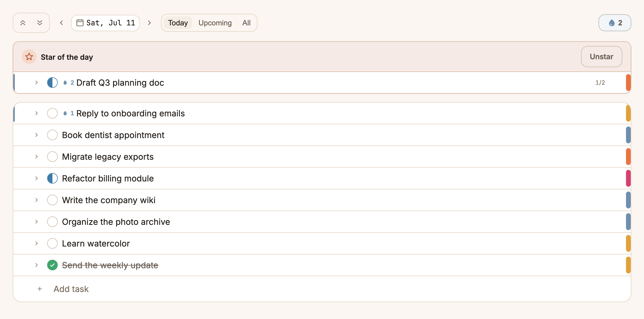Click the Star of the day icon
Image resolution: width=644 pixels, height=319 pixels.
(29, 57)
